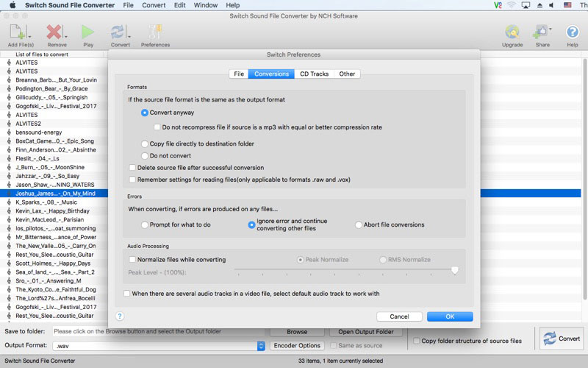Screen dimensions: 588x368
Task: Click OK to confirm preferences
Action: click(450, 316)
